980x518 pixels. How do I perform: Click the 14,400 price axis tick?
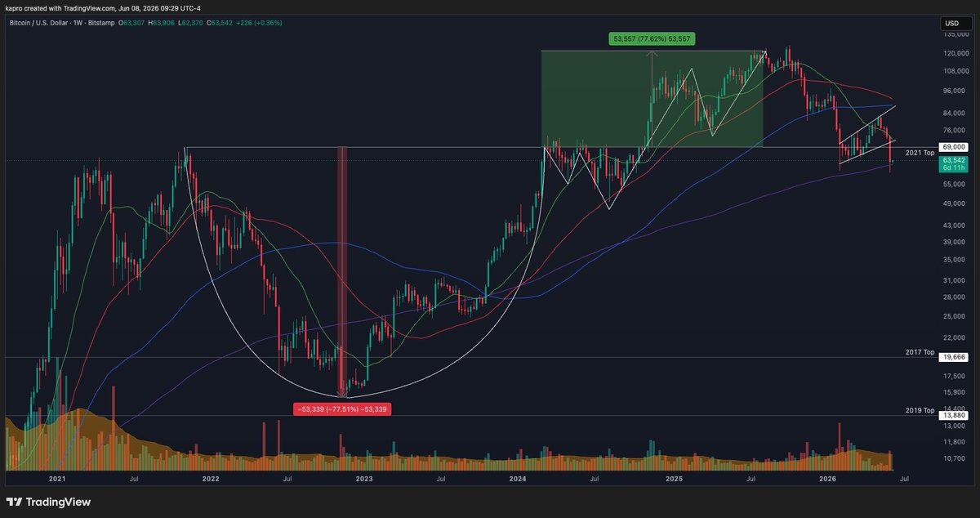click(954, 408)
